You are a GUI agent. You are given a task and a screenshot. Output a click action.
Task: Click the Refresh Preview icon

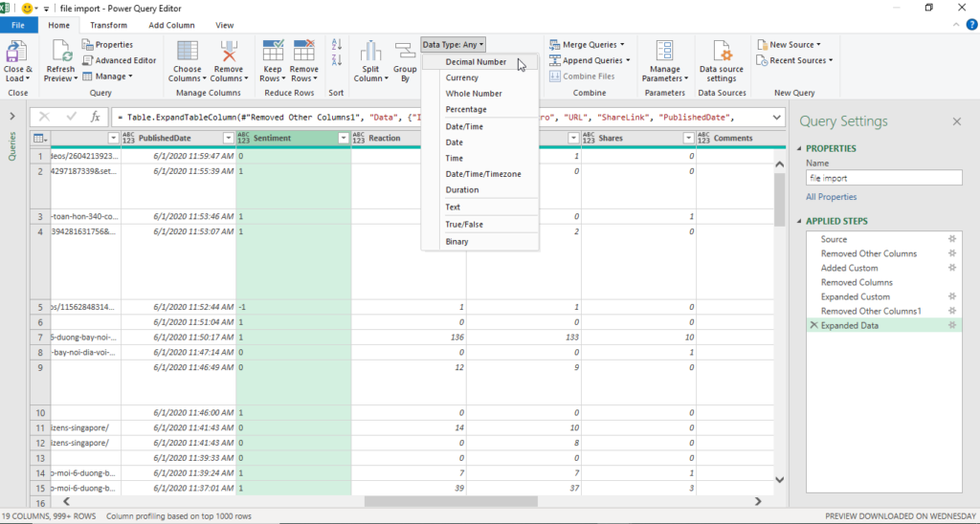click(x=60, y=52)
